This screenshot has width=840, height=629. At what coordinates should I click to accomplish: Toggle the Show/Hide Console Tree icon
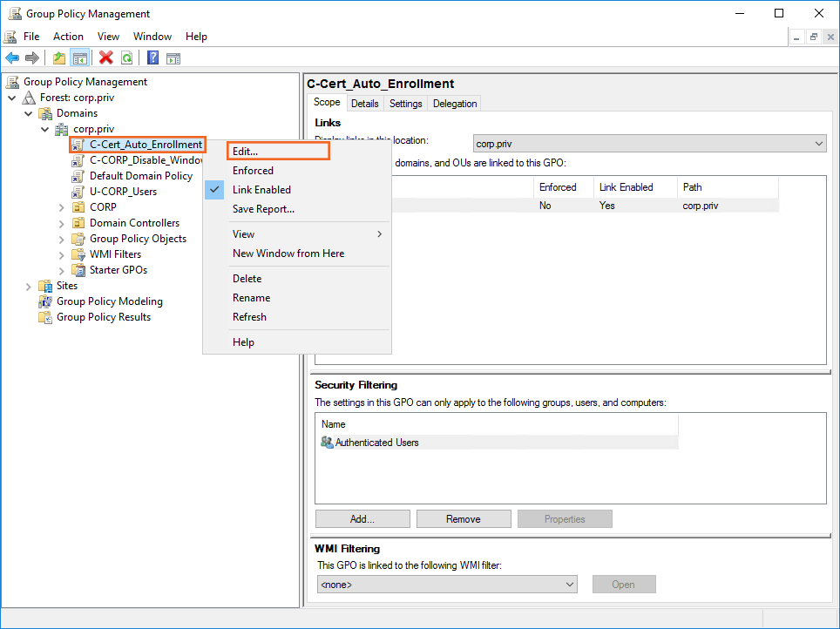tap(80, 58)
